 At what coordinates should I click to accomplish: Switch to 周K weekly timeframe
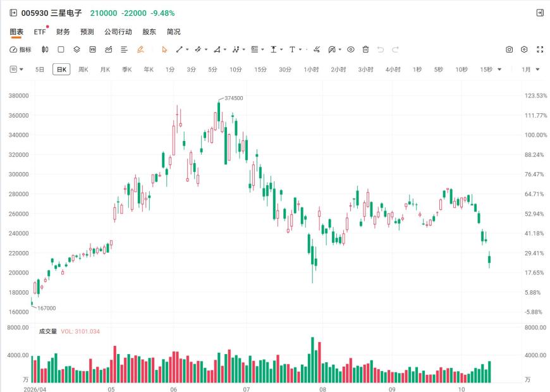point(83,70)
